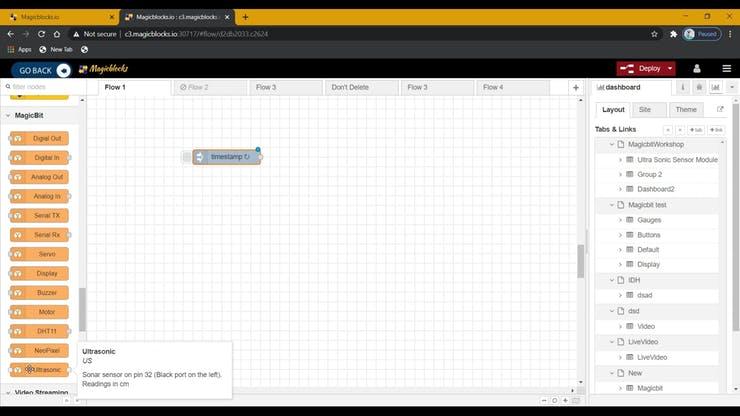Expand the Ultra Sonic Sensor Module group

(620, 160)
